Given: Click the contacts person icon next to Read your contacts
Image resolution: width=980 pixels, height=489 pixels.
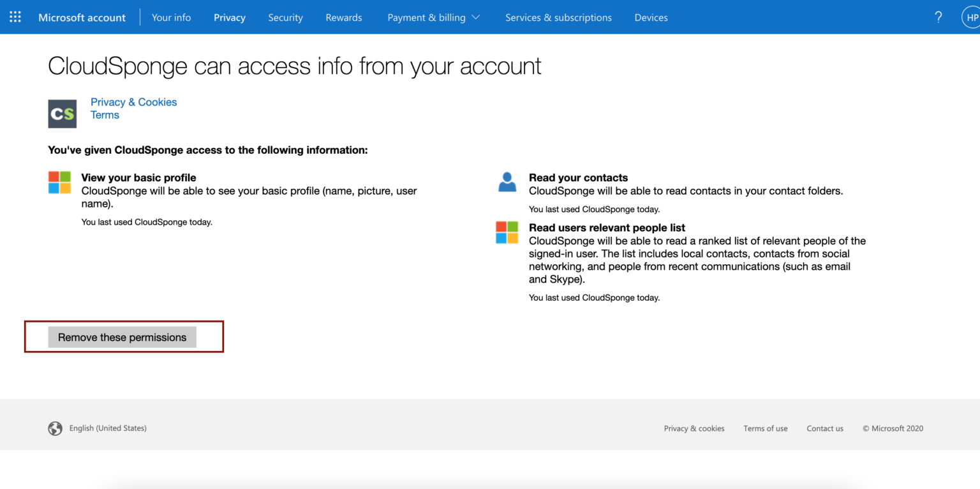Looking at the screenshot, I should coord(507,183).
